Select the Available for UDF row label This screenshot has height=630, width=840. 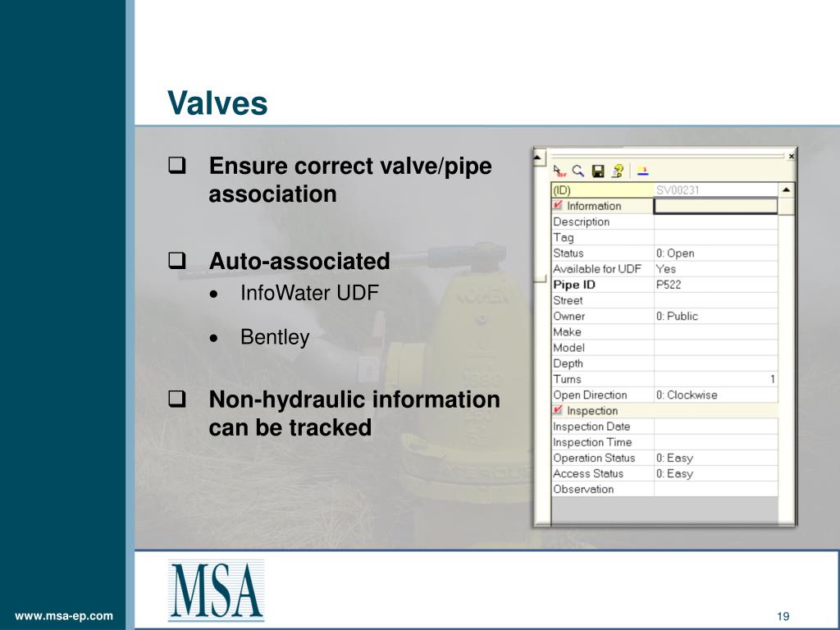[x=603, y=269]
